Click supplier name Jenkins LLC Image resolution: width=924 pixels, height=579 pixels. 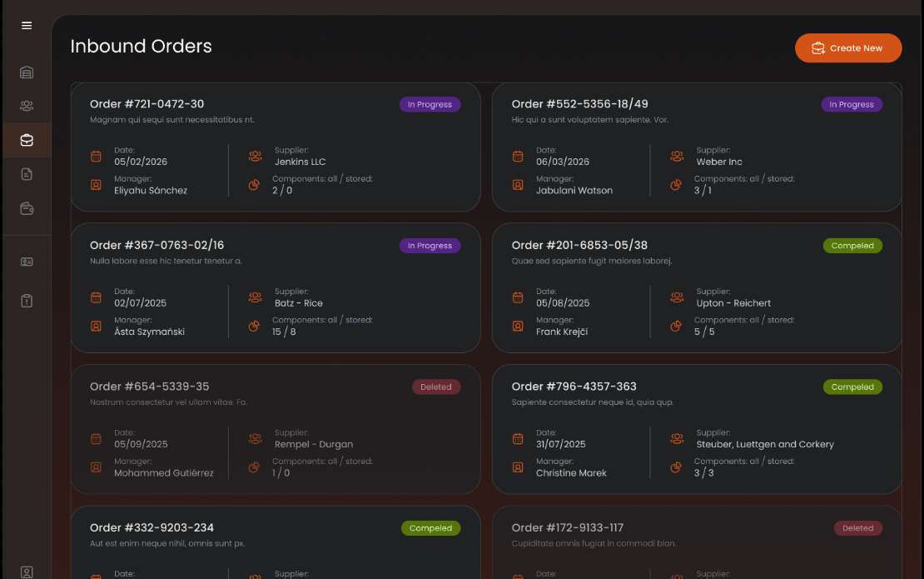tap(300, 162)
